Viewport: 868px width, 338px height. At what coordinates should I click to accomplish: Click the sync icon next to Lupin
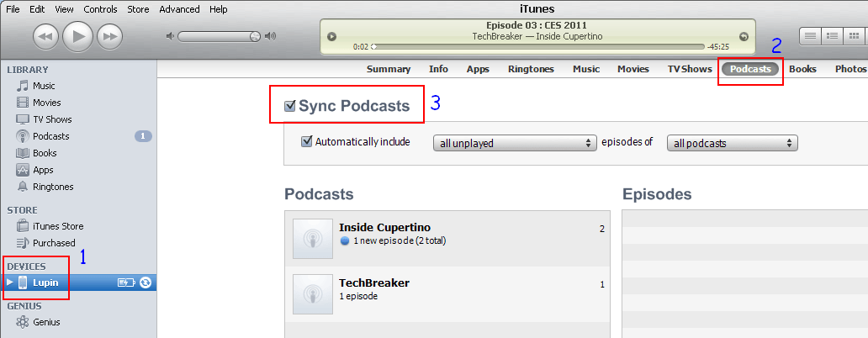(x=146, y=283)
